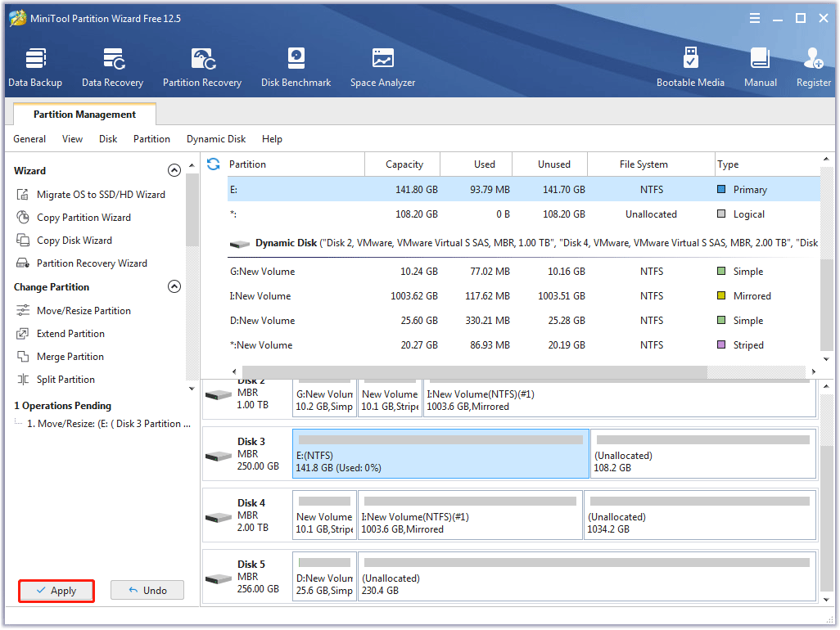Select the *:New Volume striped row
The height and width of the screenshot is (630, 840).
524,345
